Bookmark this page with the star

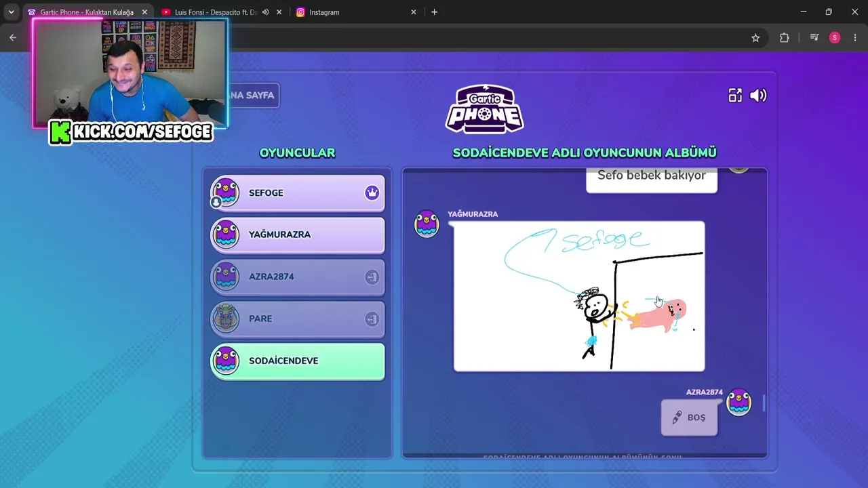pyautogui.click(x=755, y=38)
